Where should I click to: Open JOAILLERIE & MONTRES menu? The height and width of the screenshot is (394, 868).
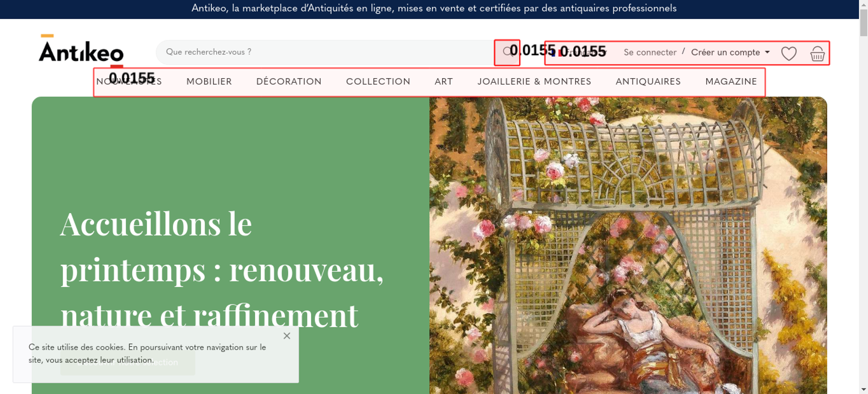(534, 82)
